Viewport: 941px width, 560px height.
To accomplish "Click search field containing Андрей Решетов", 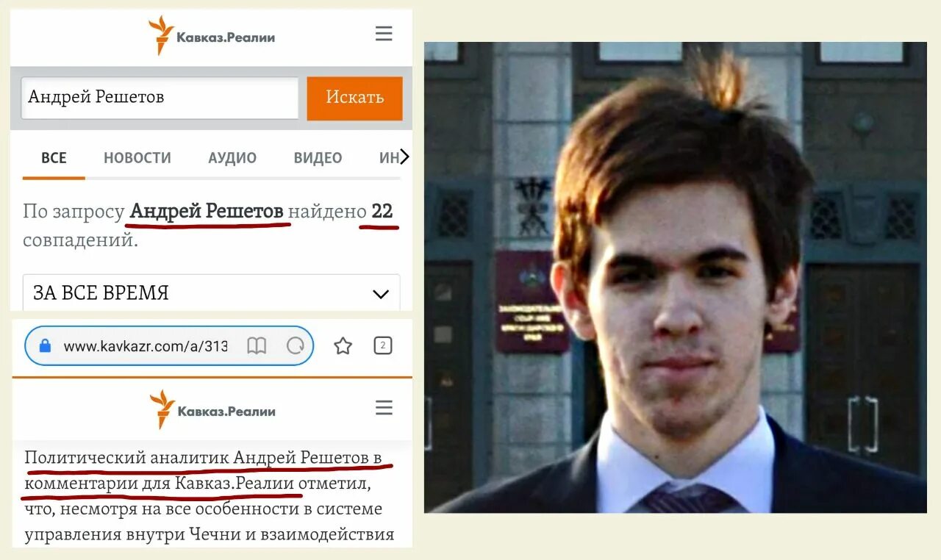I will tap(160, 98).
